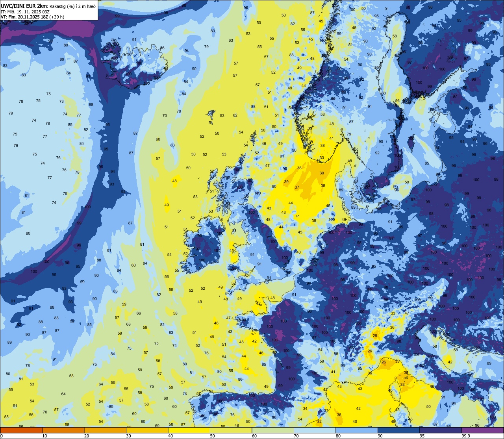Click the '60' tick label under color bar
This screenshot has height=439, width=504.
pyautogui.click(x=254, y=436)
